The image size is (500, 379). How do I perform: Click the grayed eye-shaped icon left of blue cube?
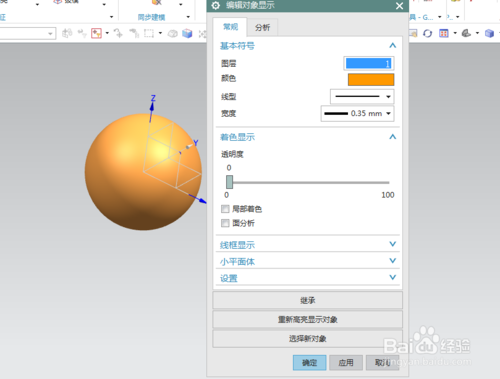coord(172,34)
